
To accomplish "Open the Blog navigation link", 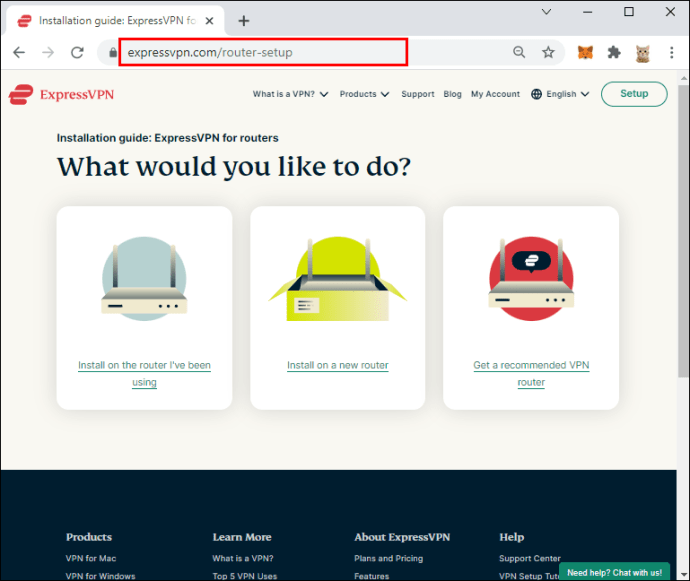I will [452, 94].
